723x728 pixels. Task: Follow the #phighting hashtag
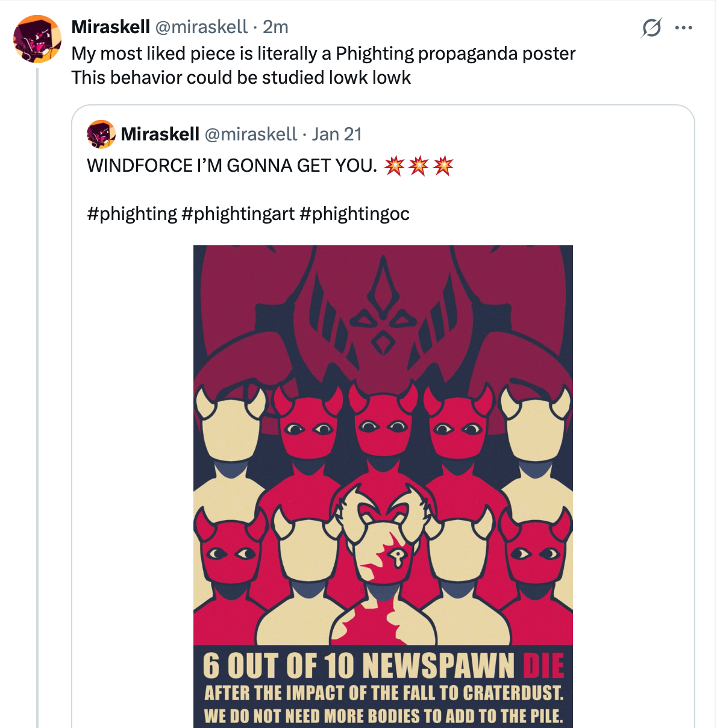(132, 213)
